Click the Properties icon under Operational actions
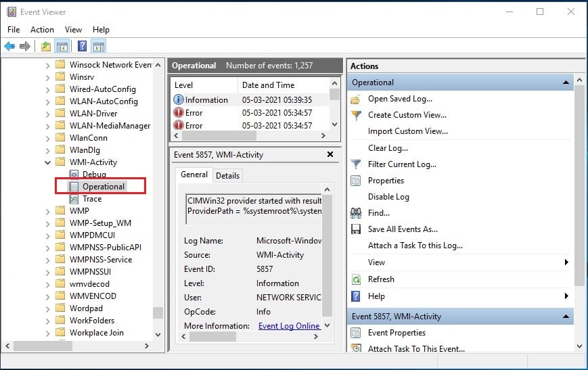The image size is (588, 370). (x=355, y=181)
